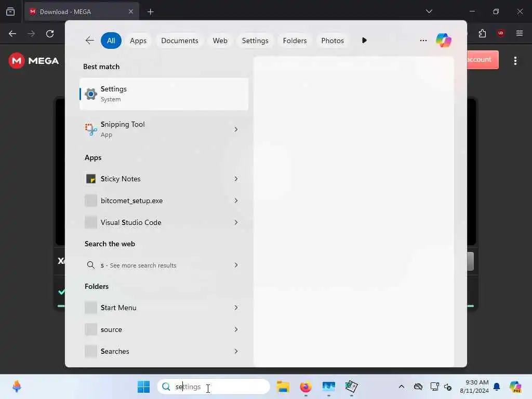Select the Download - MEGA browser tab
532x399 pixels.
click(82, 11)
